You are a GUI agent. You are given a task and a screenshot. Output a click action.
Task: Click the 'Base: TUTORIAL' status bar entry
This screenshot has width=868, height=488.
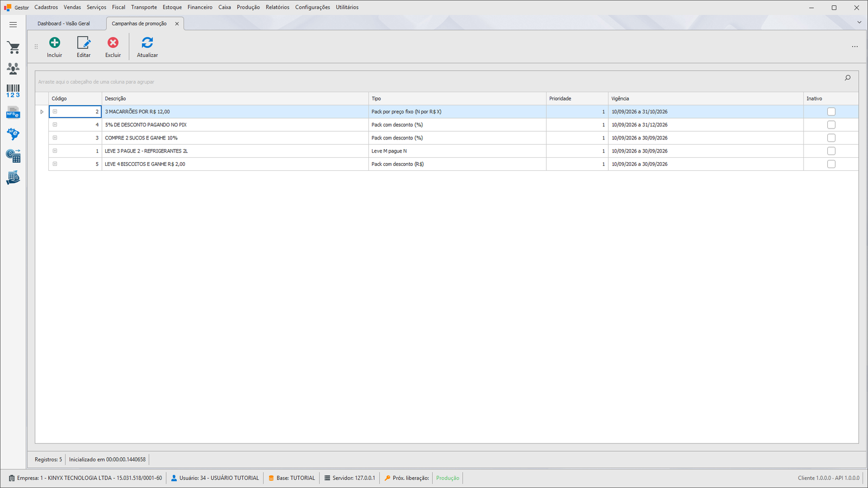tap(292, 478)
